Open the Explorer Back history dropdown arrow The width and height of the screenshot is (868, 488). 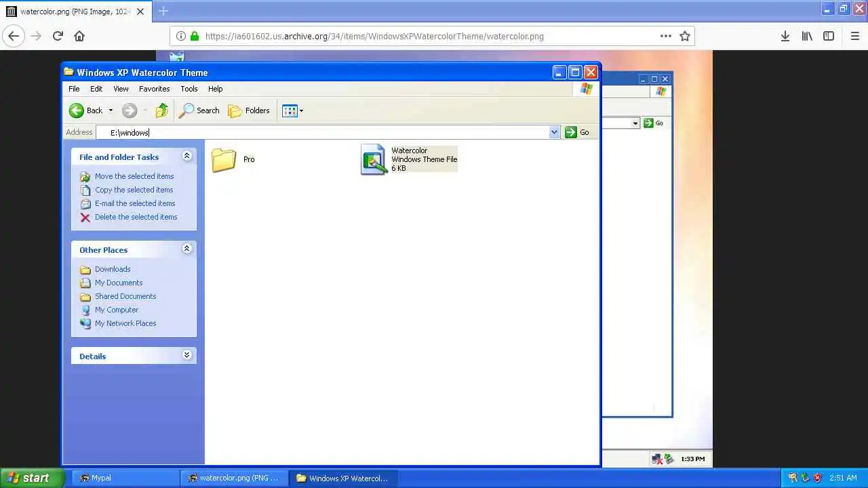111,110
